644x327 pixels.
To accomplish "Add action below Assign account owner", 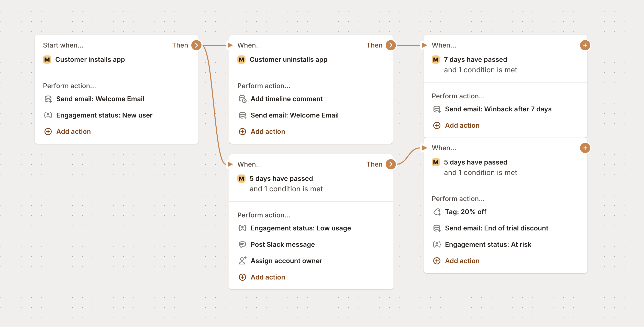I will click(x=268, y=277).
